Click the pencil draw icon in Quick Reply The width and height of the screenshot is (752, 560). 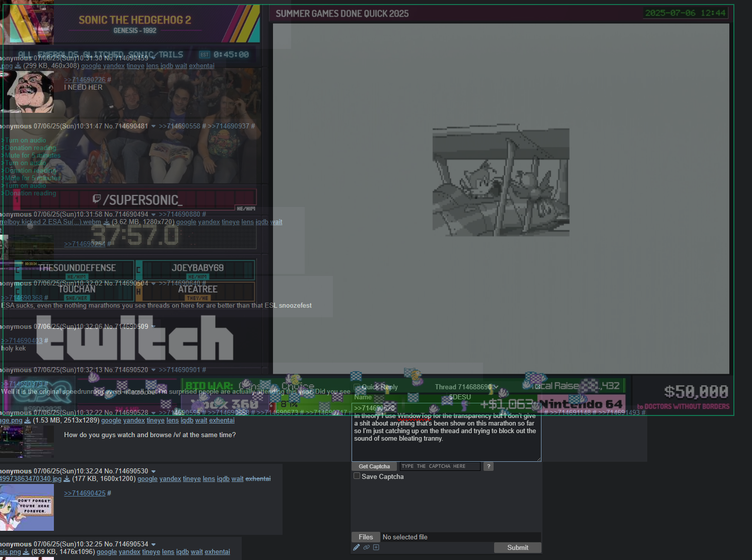(x=357, y=547)
